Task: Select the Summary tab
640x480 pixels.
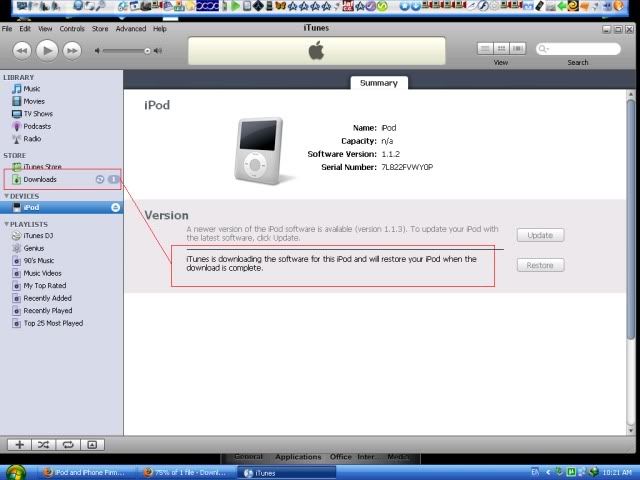Action: coord(379,83)
